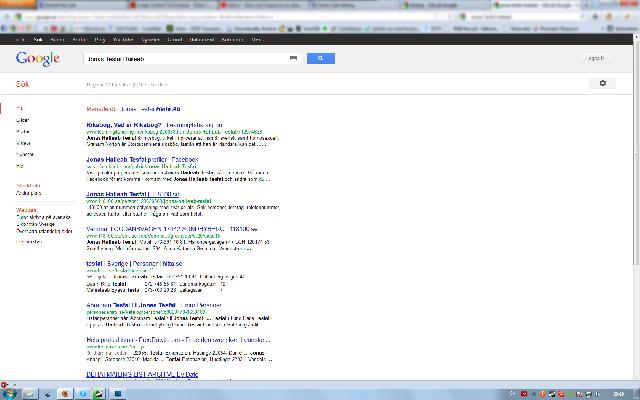Select Bilder in the left sidebar
640x400 pixels.
pos(22,120)
